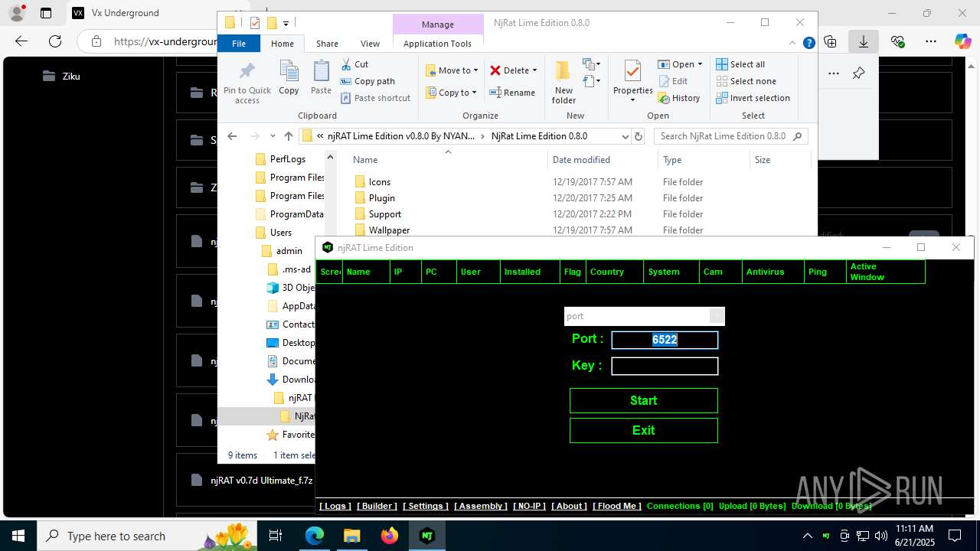This screenshot has width=980, height=551.
Task: Collapse the Explorer ribbon chevron
Action: click(792, 44)
